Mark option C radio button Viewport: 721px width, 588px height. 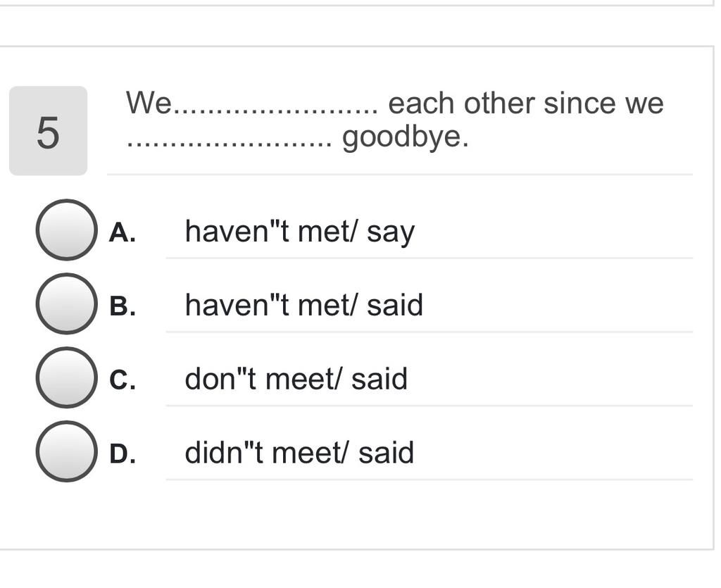pos(67,378)
